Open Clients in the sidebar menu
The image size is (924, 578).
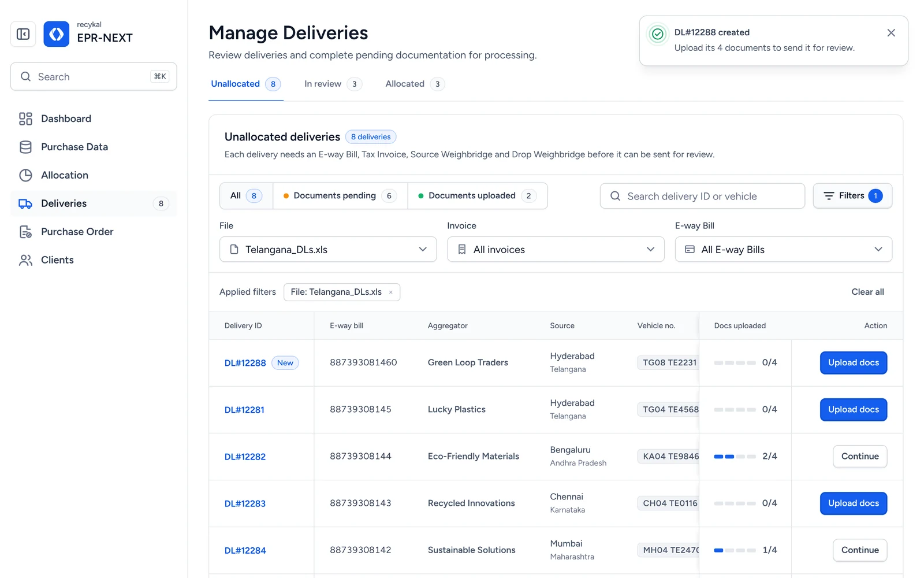pos(94,260)
